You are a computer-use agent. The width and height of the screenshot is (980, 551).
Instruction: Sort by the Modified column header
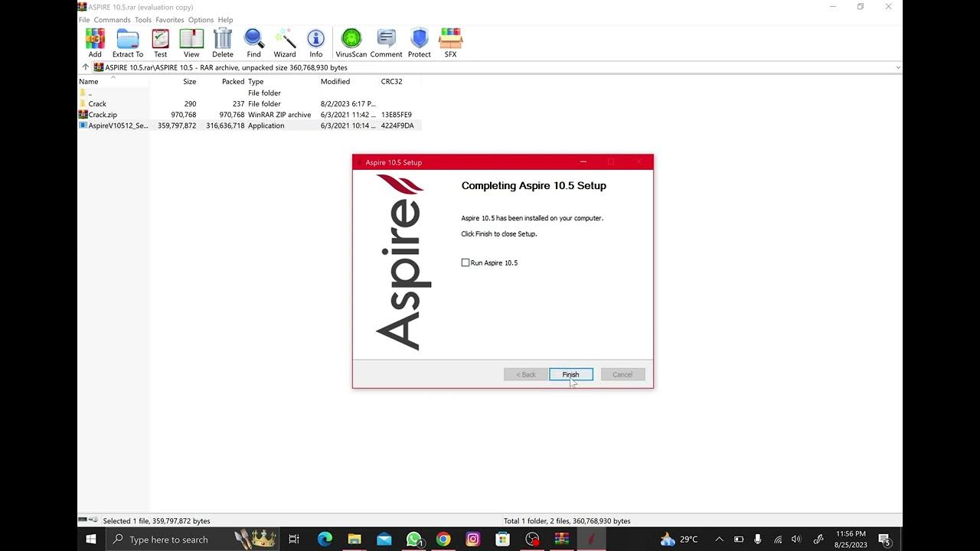click(348, 81)
